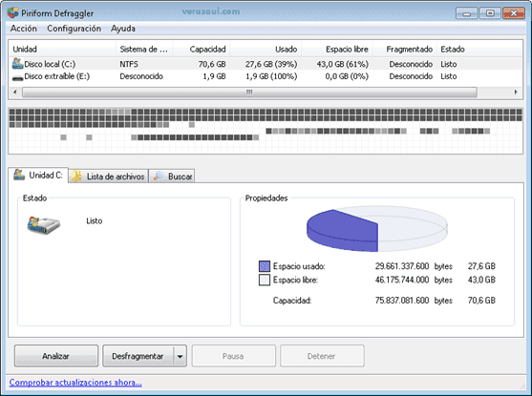Click the Desfragmentar button

click(x=138, y=356)
